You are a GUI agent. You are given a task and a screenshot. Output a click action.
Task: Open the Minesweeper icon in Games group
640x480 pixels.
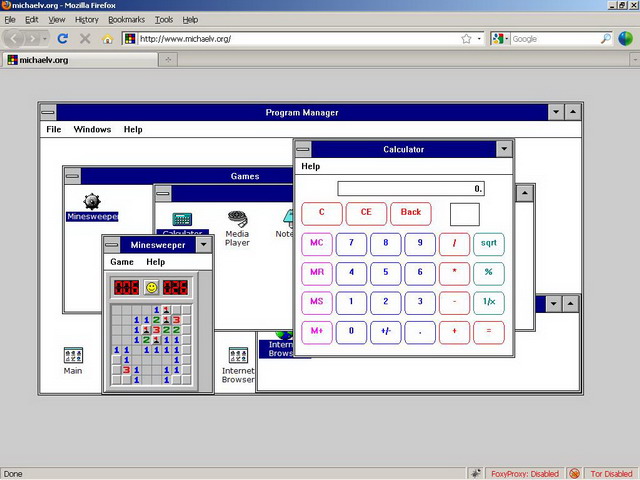coord(92,202)
